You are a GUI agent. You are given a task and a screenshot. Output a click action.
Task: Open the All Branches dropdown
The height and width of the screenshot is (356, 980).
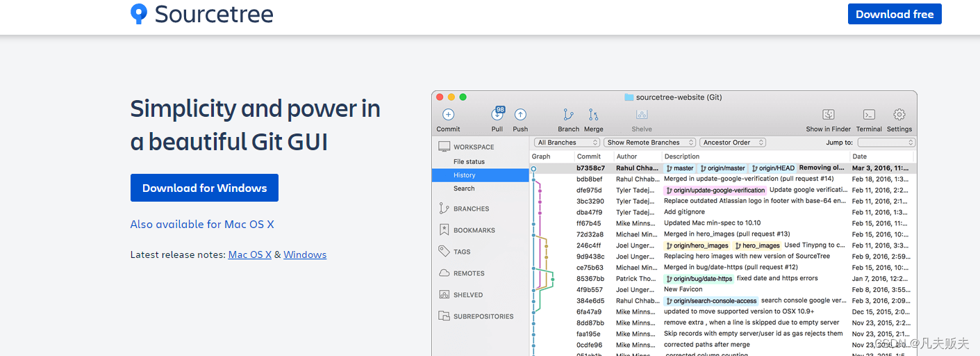(567, 143)
